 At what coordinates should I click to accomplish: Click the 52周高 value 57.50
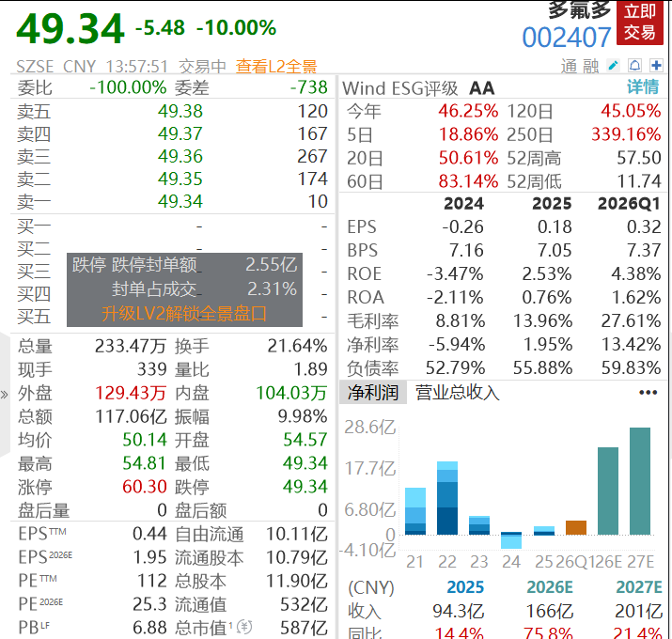638,158
